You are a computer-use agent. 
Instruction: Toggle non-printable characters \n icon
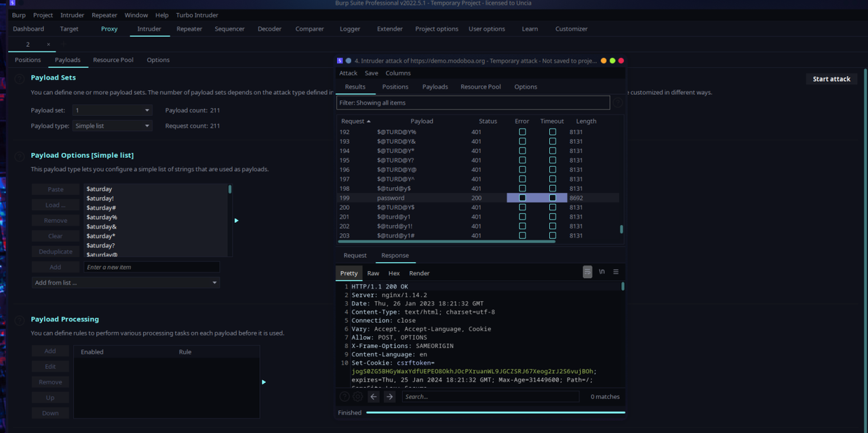click(x=601, y=272)
